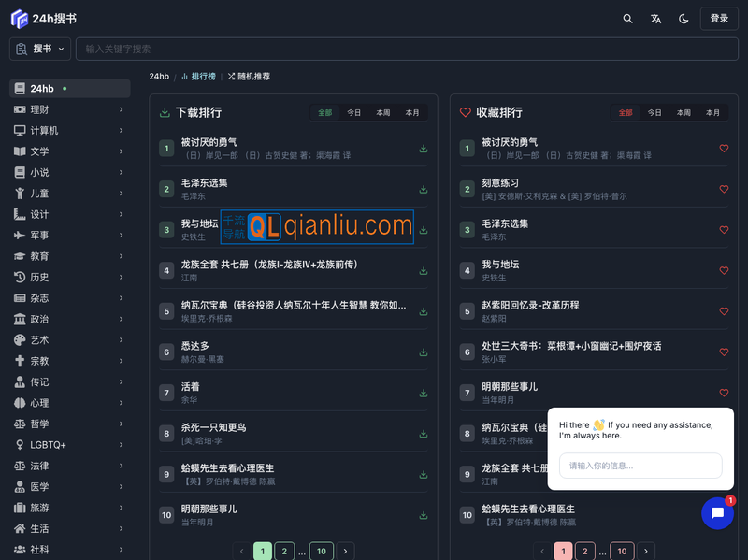This screenshot has height=560, width=748.
Task: Click the chat message input field
Action: click(x=640, y=466)
